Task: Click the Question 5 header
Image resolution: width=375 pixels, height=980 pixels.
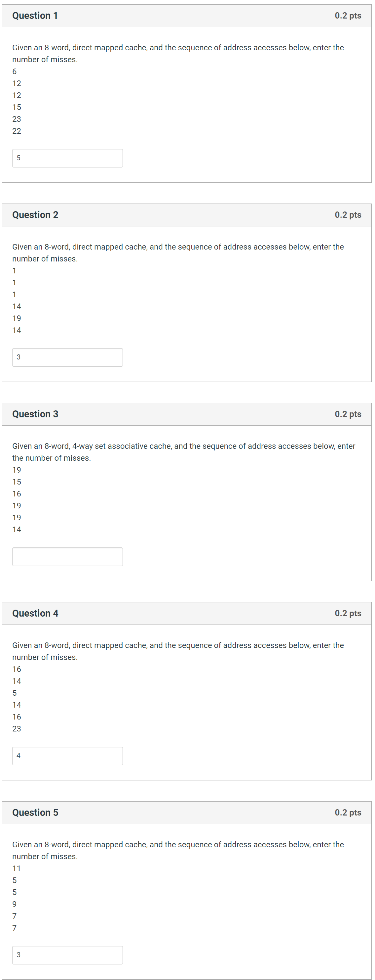Action: [35, 812]
